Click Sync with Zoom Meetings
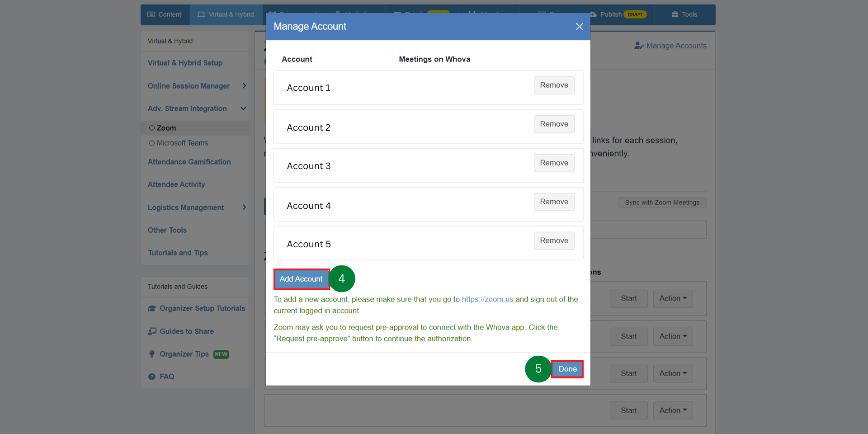The image size is (868, 434). [x=662, y=203]
